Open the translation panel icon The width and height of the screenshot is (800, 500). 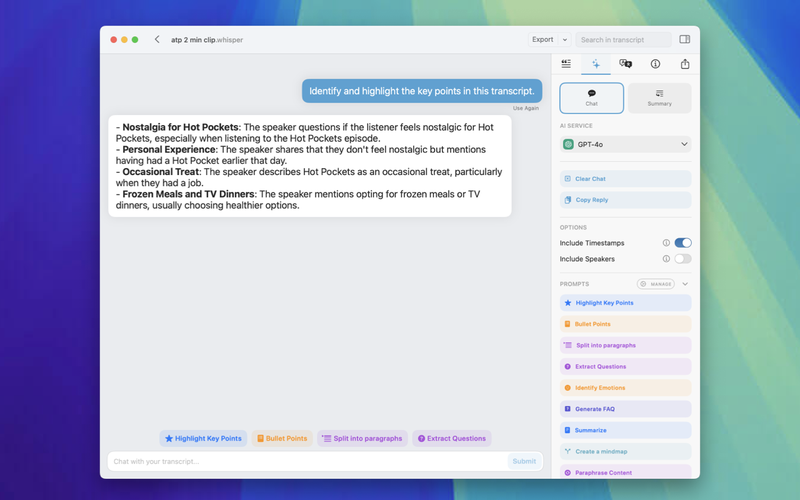tap(625, 64)
